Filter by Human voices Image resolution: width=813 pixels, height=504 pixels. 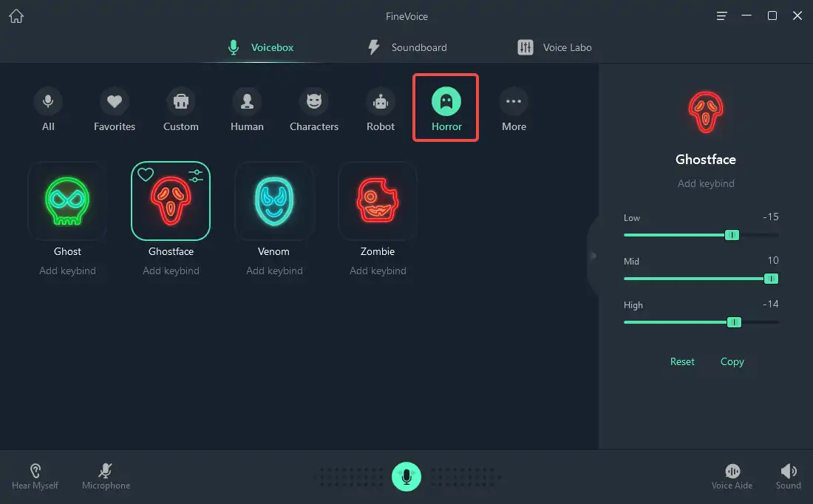[248, 109]
